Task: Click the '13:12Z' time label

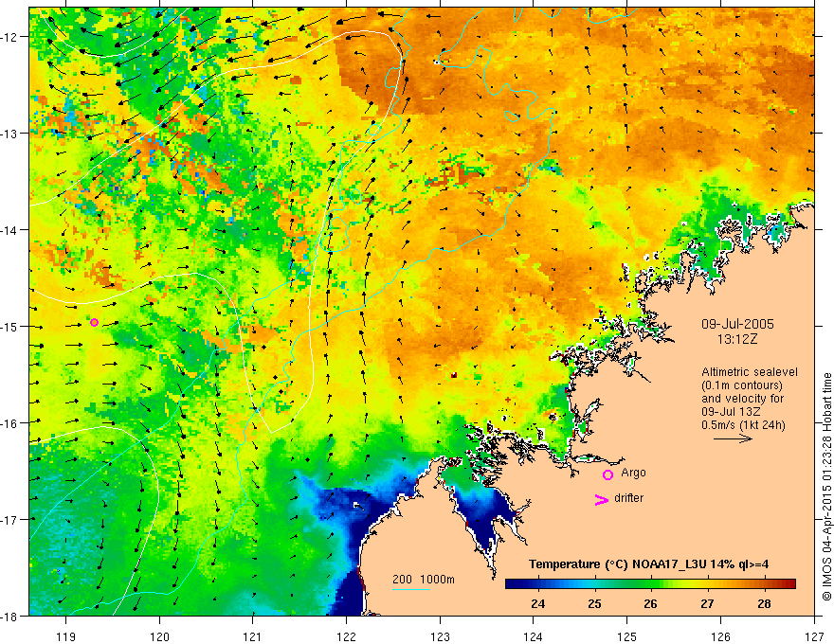Action: tap(736, 339)
